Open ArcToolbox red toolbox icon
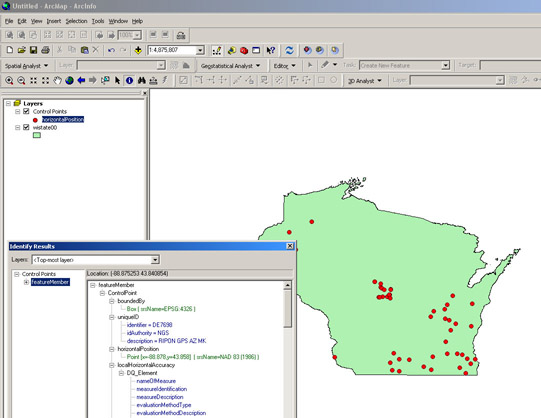The width and height of the screenshot is (541, 418). point(244,50)
